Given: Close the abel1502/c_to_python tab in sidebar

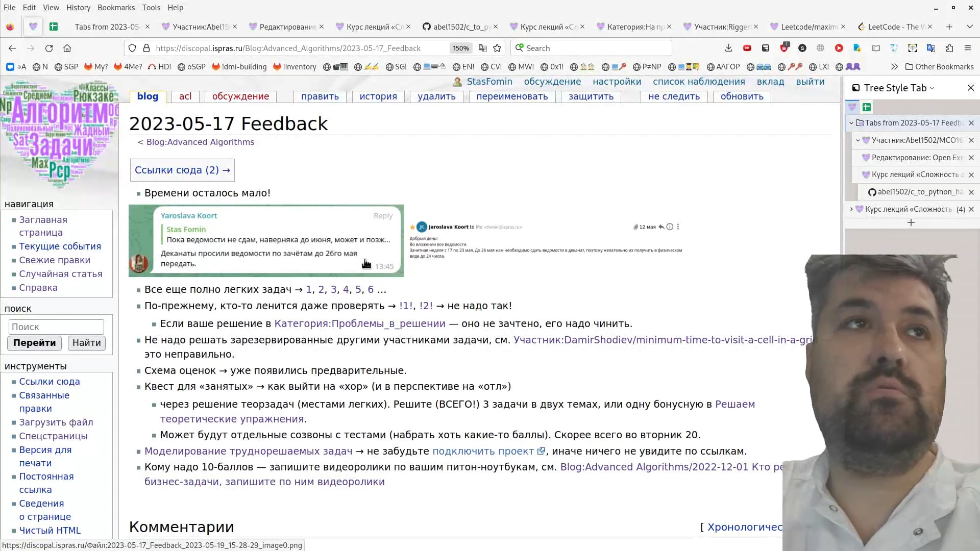Looking at the screenshot, I should [x=971, y=192].
